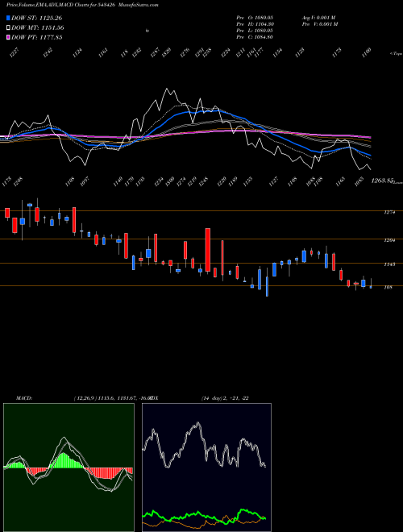The height and width of the screenshot is (532, 403).
Task: Click the 1274 price level label
Action: (x=389, y=212)
